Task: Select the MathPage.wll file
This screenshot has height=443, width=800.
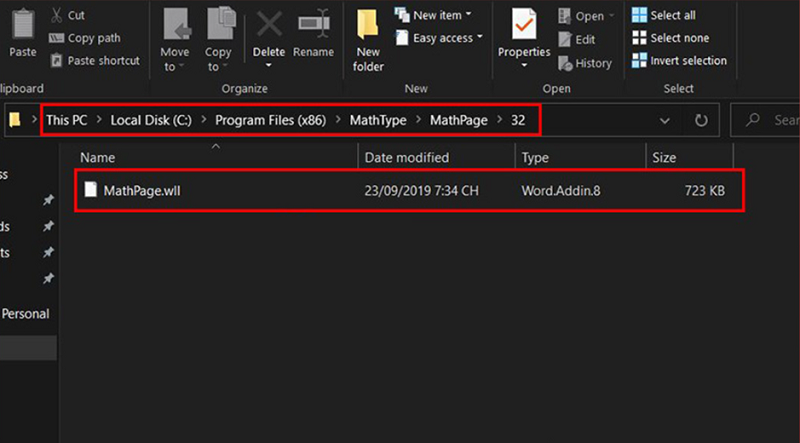Action: click(141, 190)
